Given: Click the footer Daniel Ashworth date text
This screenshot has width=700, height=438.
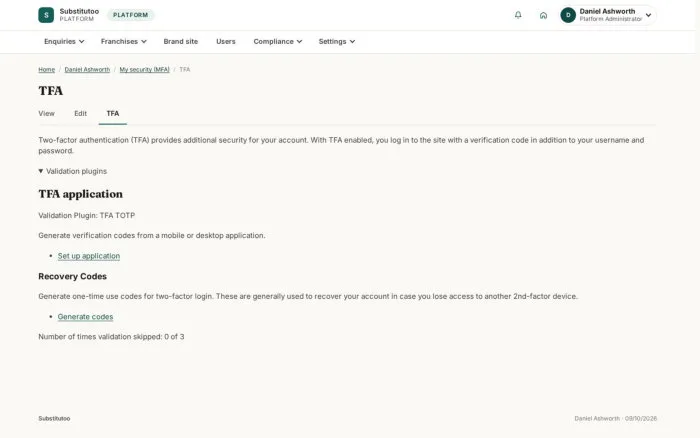Looking at the screenshot, I should (x=616, y=418).
